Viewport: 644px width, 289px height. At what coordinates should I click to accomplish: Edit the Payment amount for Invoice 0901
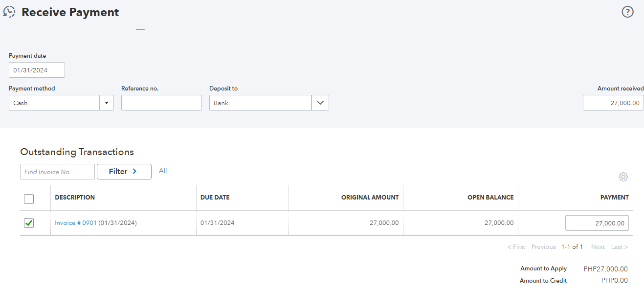point(597,223)
